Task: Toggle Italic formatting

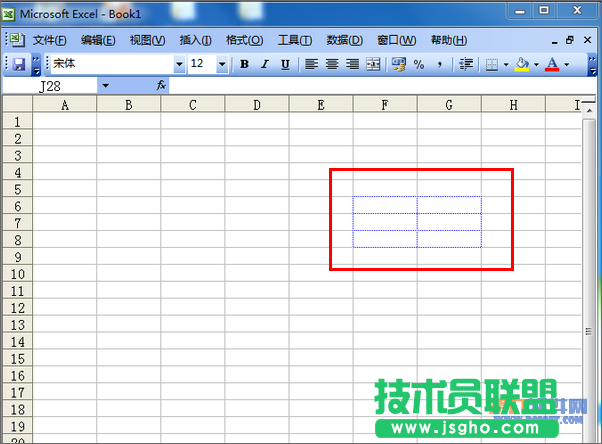Action: (265, 64)
